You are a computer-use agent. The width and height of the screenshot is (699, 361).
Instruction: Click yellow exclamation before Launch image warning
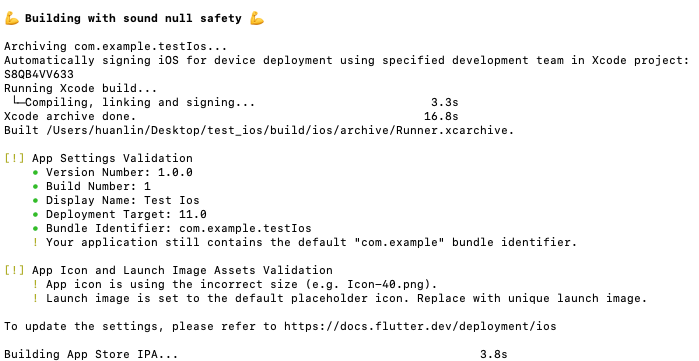click(x=36, y=298)
